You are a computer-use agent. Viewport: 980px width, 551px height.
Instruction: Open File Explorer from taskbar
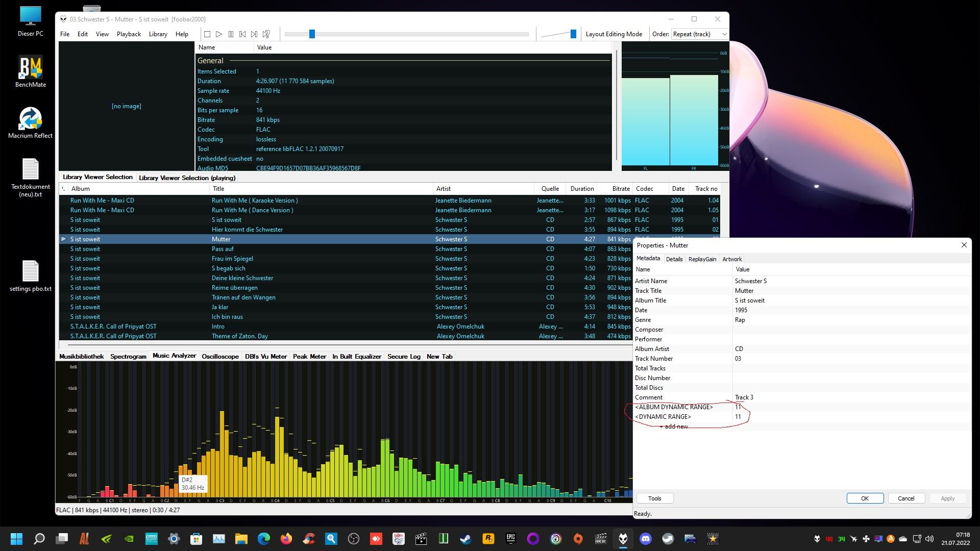point(241,539)
